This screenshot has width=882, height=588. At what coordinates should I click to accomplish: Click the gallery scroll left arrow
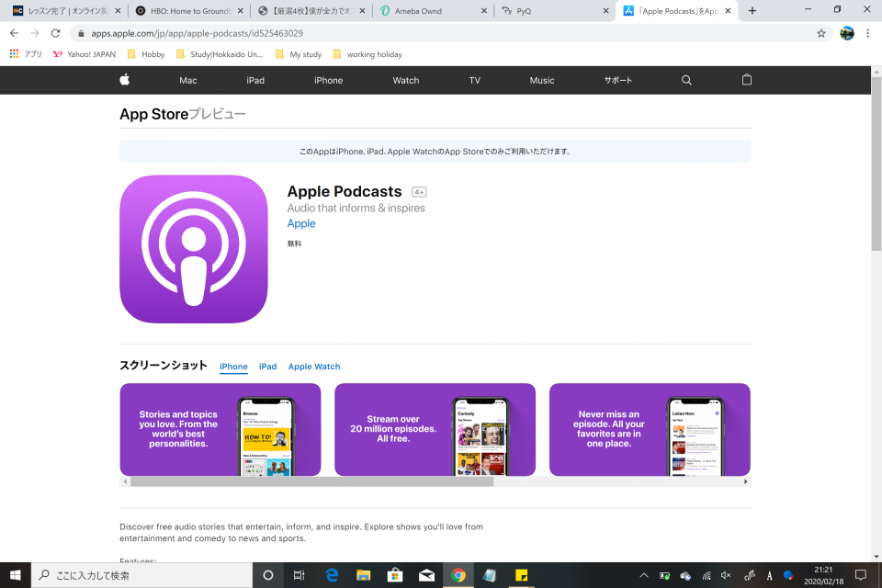click(x=126, y=481)
